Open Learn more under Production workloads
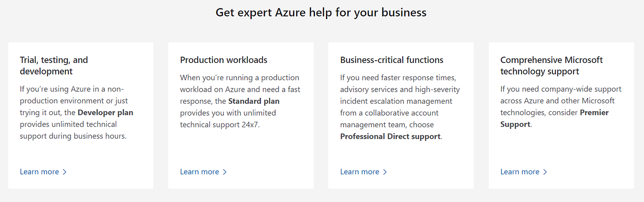 coord(199,172)
